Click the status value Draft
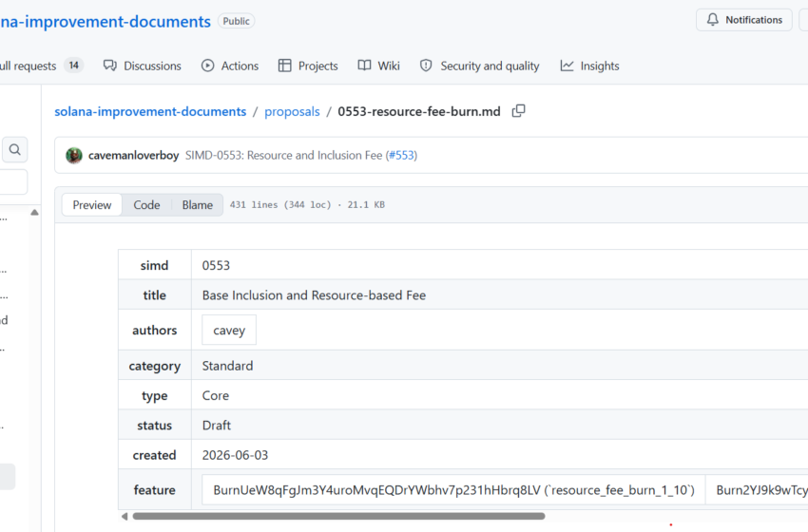808x532 pixels. point(217,426)
